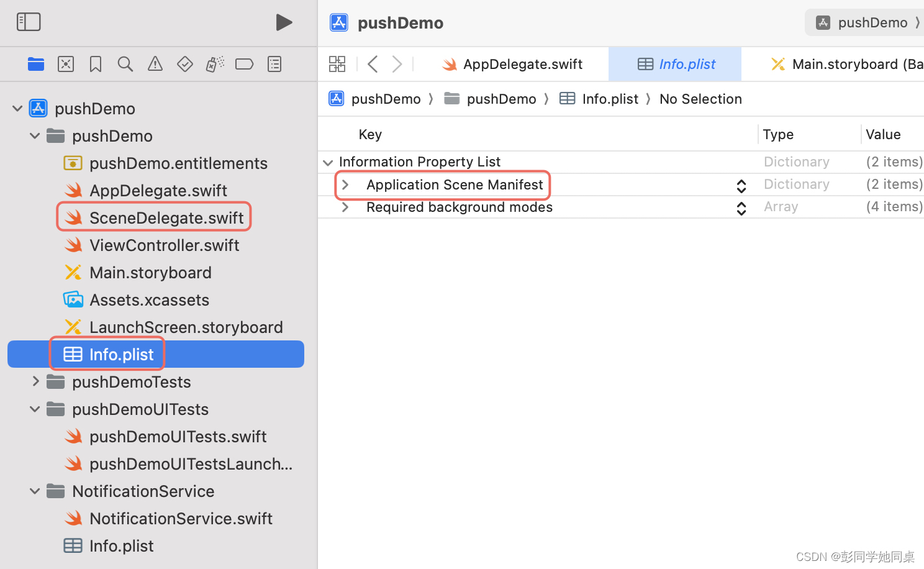Screen dimensions: 924x569
Task: Collapse the pushDemo project root
Action: pyautogui.click(x=17, y=109)
